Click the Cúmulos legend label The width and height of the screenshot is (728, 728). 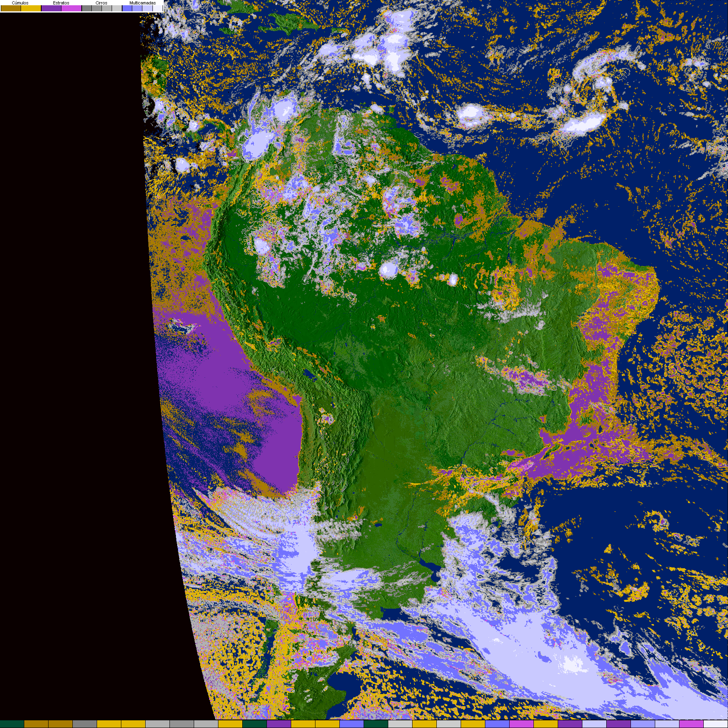(x=20, y=3)
